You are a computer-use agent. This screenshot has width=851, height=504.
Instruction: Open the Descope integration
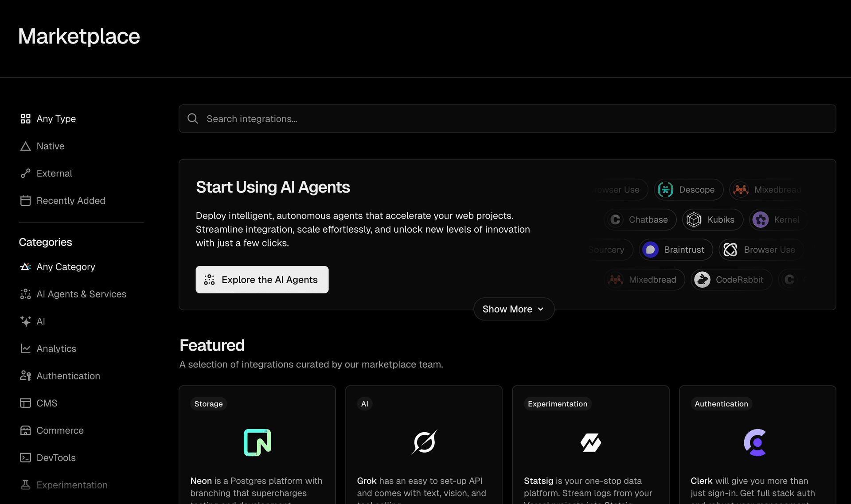[x=688, y=189]
